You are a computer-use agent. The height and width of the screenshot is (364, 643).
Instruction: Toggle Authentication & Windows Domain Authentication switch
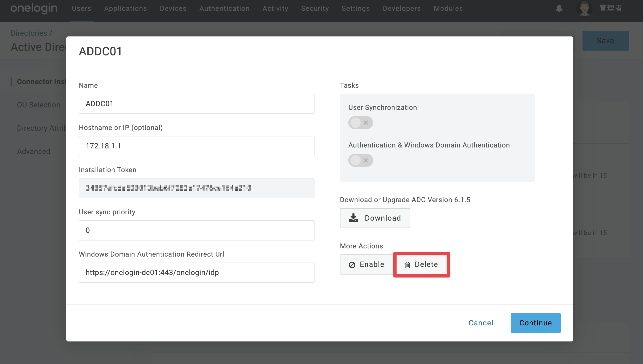point(360,160)
